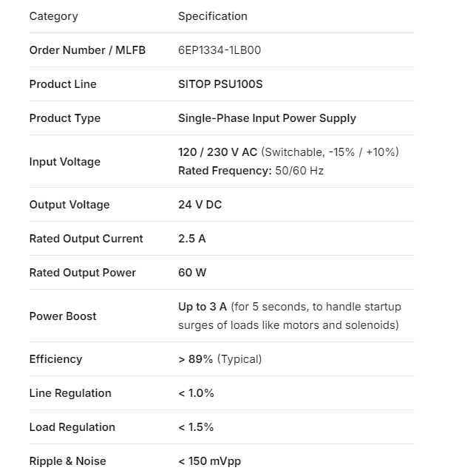The height and width of the screenshot is (476, 453).
Task: Click the "Order Number / MLFB" label
Action: pos(87,50)
